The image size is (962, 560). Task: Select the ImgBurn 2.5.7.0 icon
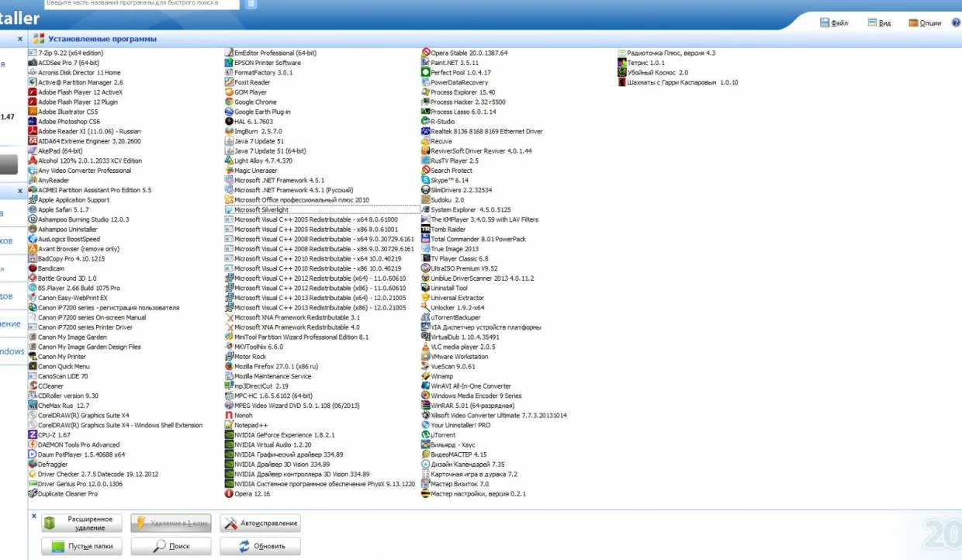[229, 131]
